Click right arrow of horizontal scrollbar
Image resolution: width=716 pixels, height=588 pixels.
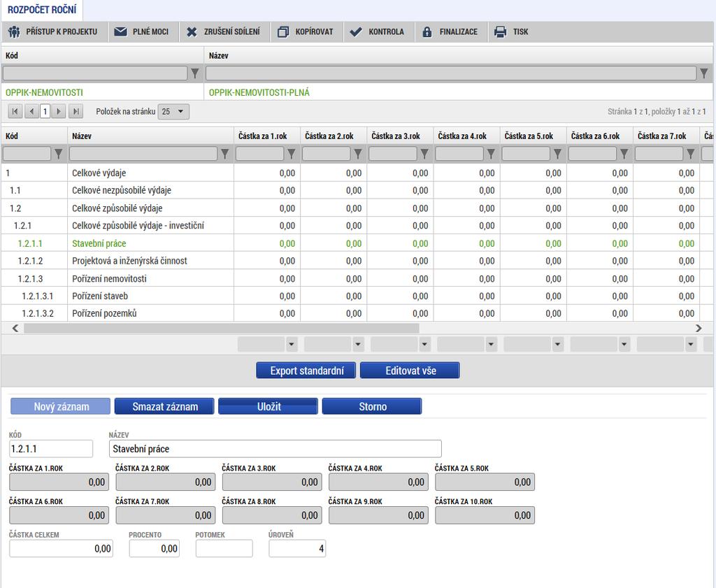coord(699,328)
